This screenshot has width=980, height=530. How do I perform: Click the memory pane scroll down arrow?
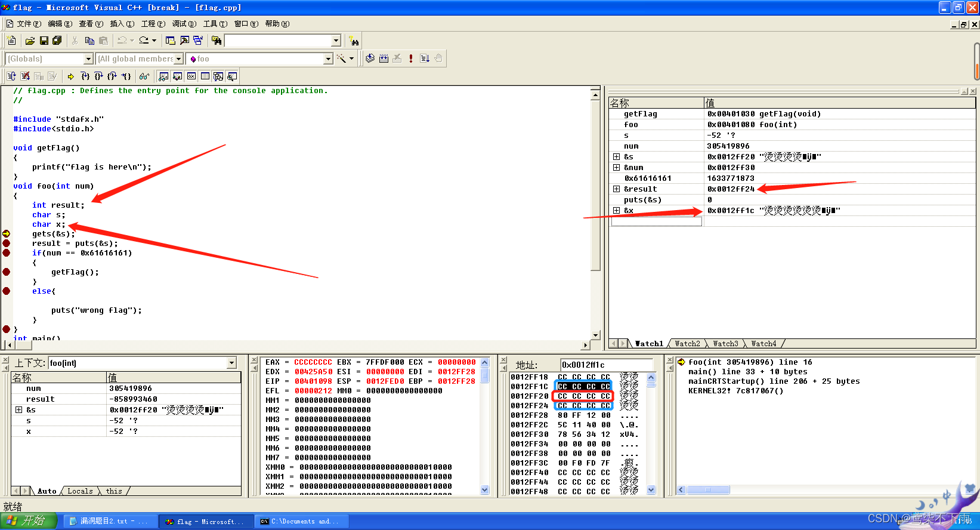point(651,490)
